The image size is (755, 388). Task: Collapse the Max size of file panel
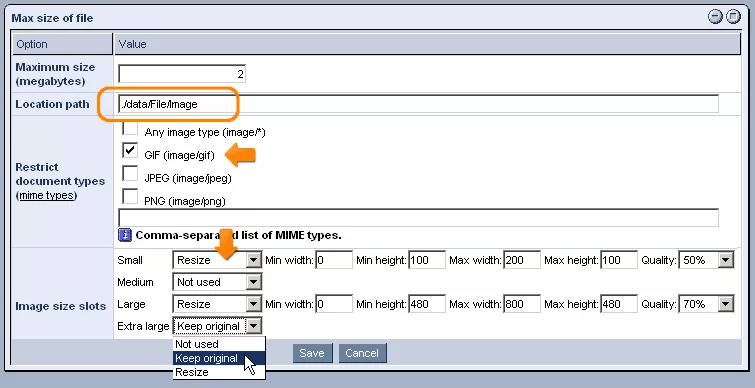pos(715,17)
